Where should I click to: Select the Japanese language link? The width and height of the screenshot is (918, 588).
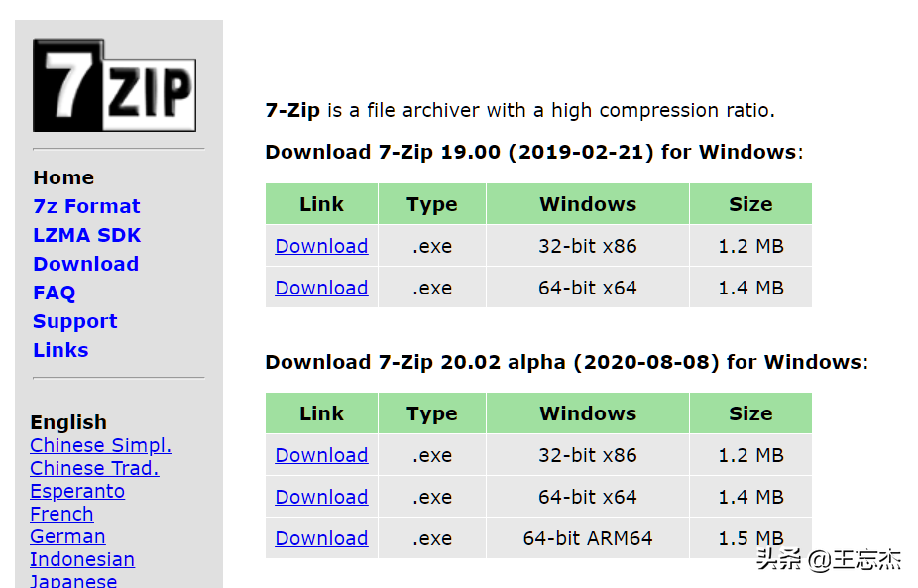point(73,581)
